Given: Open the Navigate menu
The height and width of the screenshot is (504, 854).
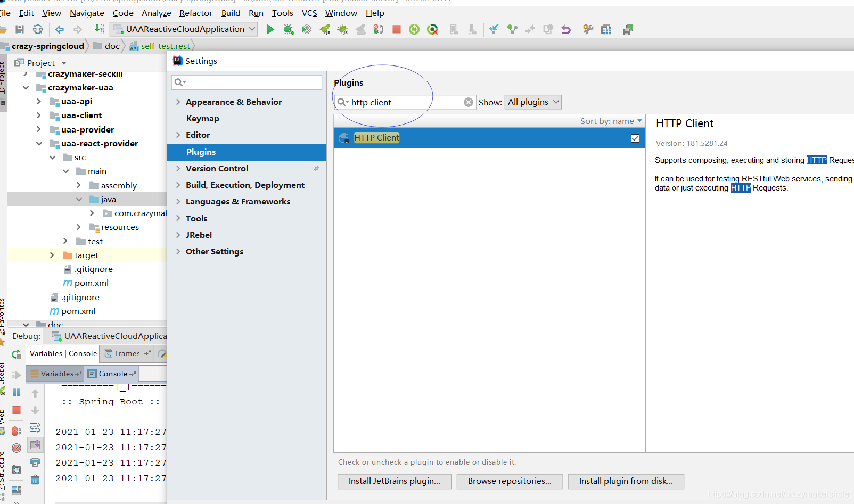Looking at the screenshot, I should (x=87, y=13).
